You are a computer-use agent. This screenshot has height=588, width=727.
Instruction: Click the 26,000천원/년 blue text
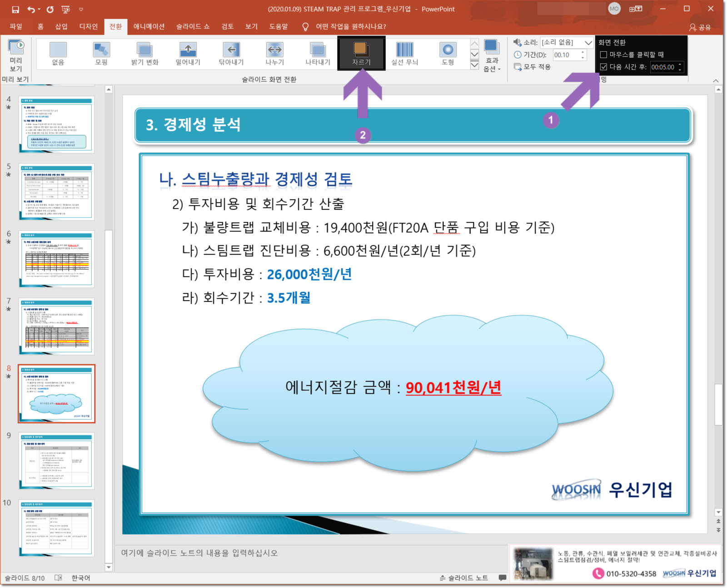[309, 274]
